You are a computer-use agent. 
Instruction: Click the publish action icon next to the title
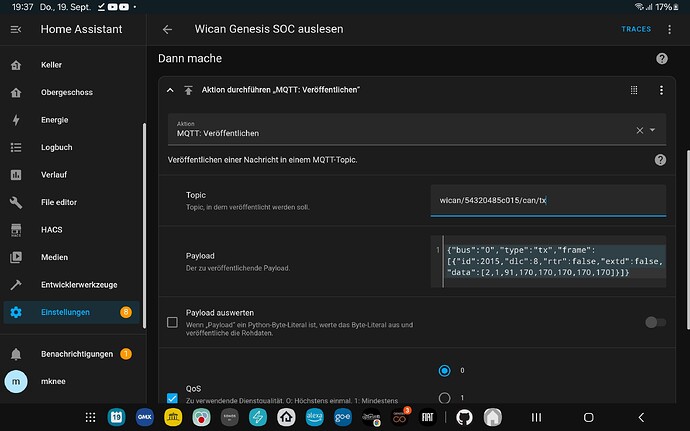[188, 90]
